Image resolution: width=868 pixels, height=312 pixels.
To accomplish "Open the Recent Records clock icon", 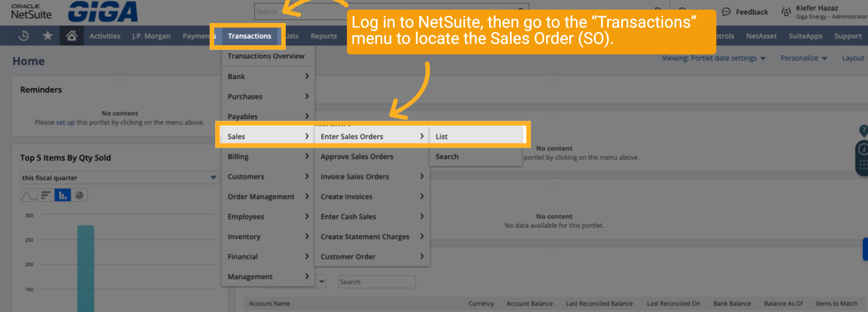I will point(24,36).
